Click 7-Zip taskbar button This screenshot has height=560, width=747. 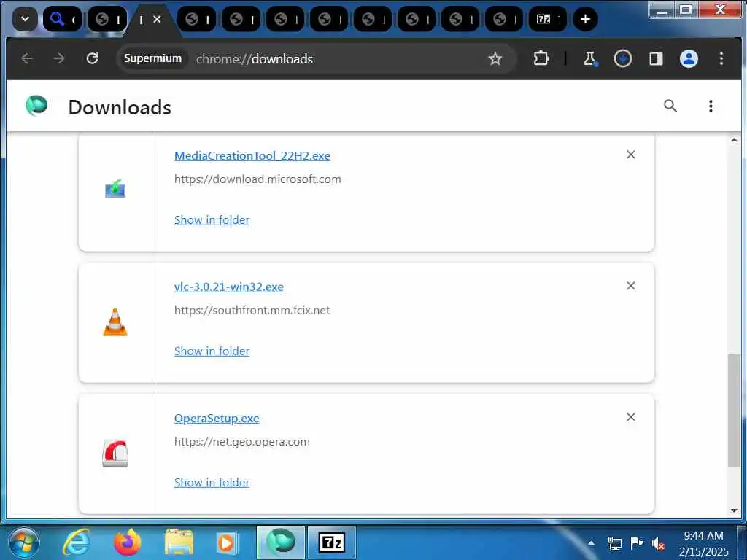[x=332, y=542]
